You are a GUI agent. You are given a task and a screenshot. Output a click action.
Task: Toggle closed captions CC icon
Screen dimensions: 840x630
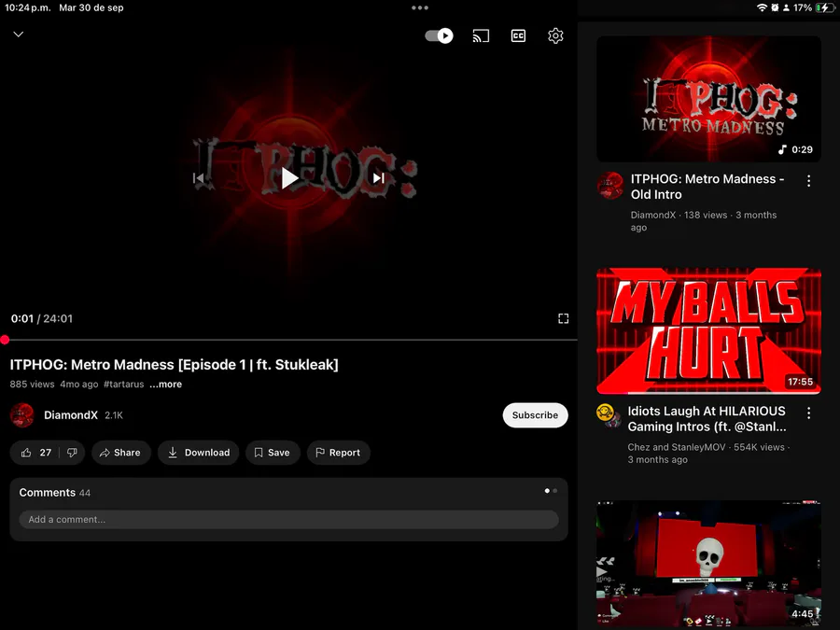518,35
